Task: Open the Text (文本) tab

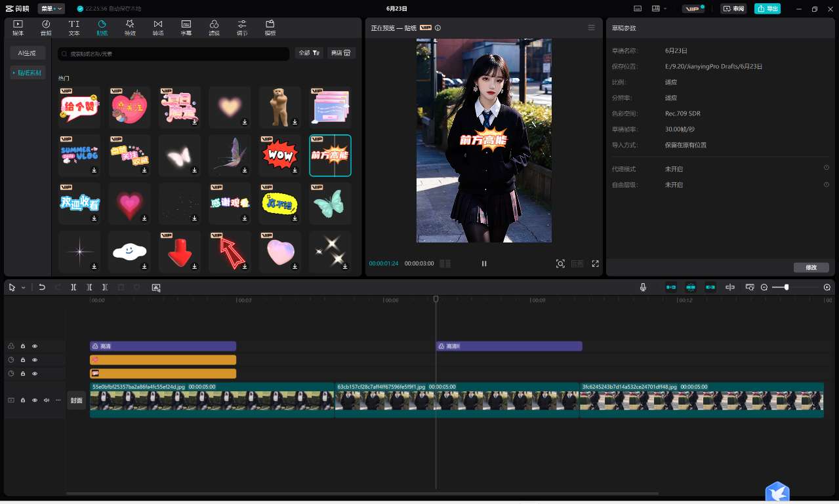Action: tap(73, 28)
